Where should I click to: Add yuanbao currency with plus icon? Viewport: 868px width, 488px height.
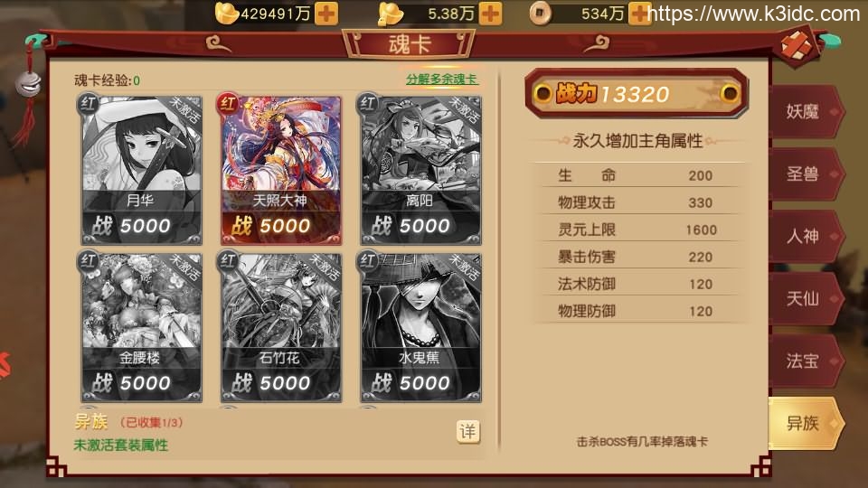click(490, 14)
